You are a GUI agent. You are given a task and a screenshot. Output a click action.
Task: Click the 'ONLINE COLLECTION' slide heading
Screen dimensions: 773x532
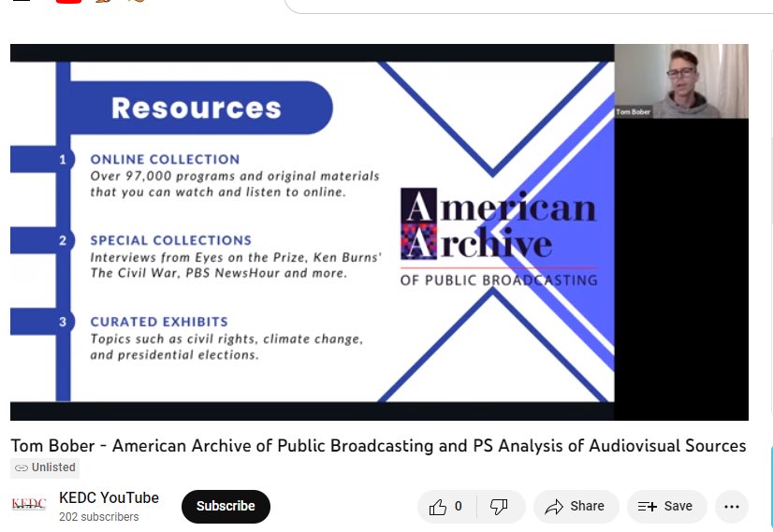pos(165,160)
